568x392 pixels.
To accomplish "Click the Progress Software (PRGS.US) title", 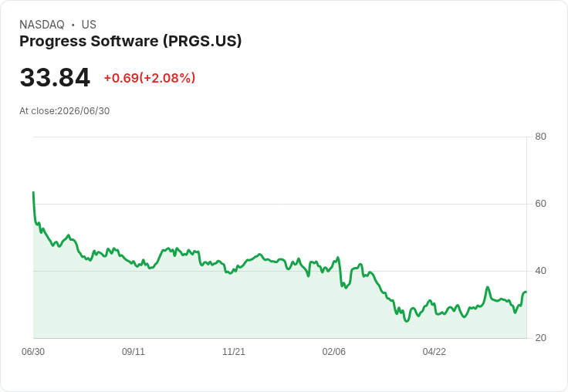I will pos(130,42).
